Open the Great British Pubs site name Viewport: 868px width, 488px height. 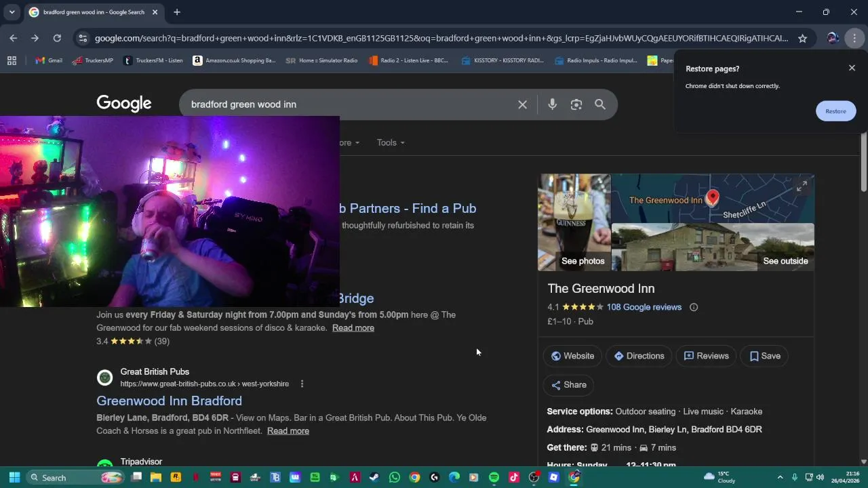155,371
